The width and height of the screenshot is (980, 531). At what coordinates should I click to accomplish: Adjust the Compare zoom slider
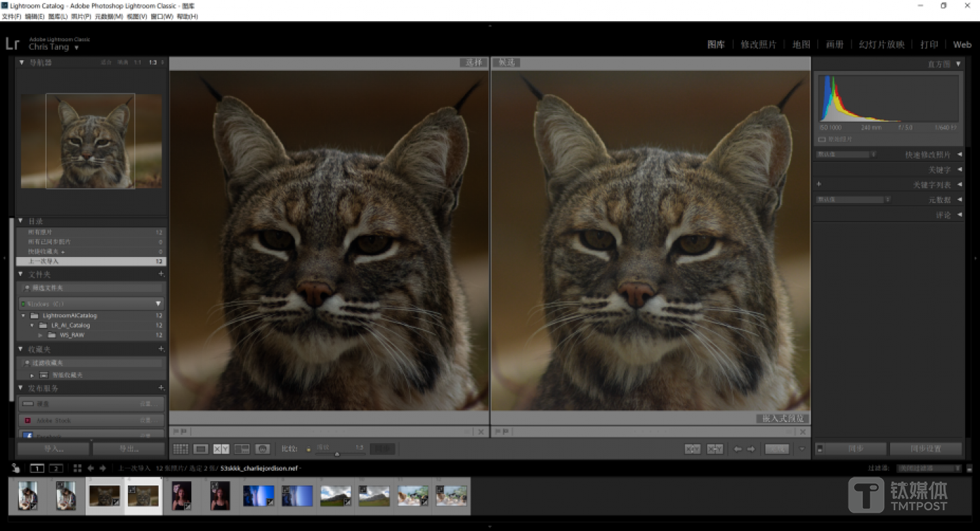pyautogui.click(x=336, y=453)
